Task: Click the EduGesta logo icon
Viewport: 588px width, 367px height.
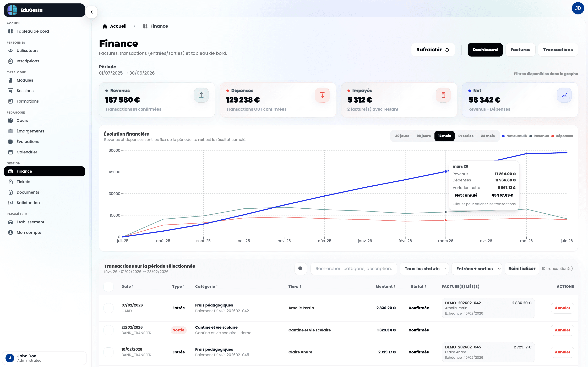Action: pyautogui.click(x=12, y=10)
